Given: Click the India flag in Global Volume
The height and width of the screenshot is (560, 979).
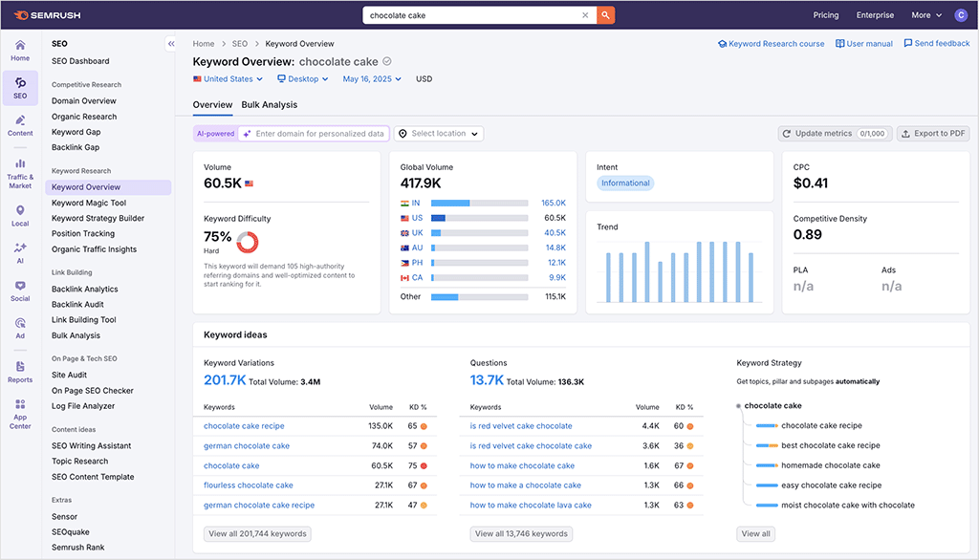Looking at the screenshot, I should 404,203.
